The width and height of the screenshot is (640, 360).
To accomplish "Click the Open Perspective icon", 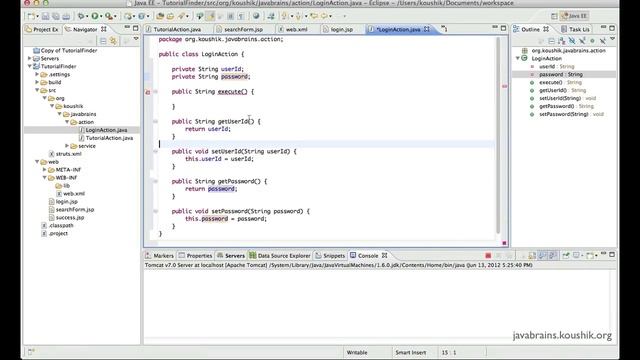I will coord(554,16).
